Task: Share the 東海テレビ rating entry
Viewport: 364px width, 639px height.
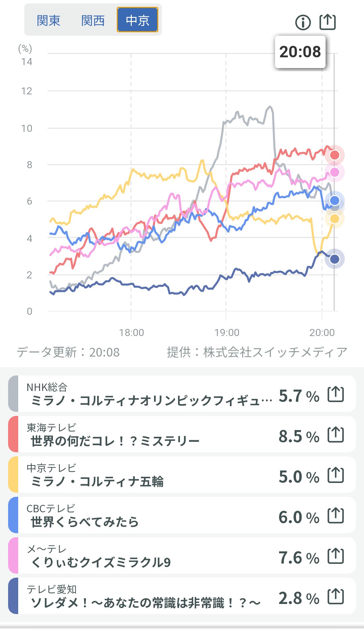Action: pos(336,435)
